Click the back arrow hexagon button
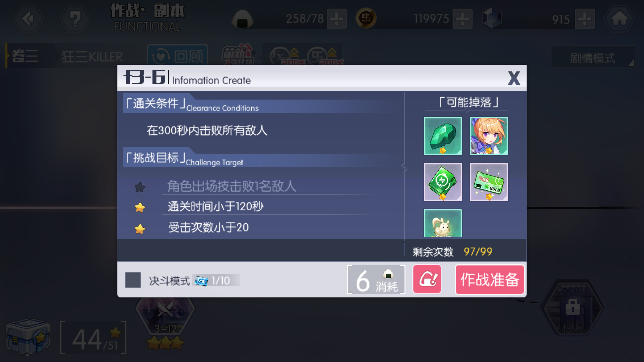This screenshot has width=644, height=362. (28, 19)
